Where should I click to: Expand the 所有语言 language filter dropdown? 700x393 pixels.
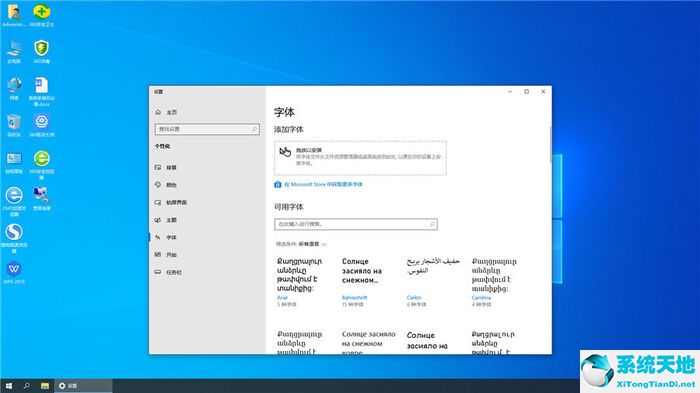coord(312,244)
